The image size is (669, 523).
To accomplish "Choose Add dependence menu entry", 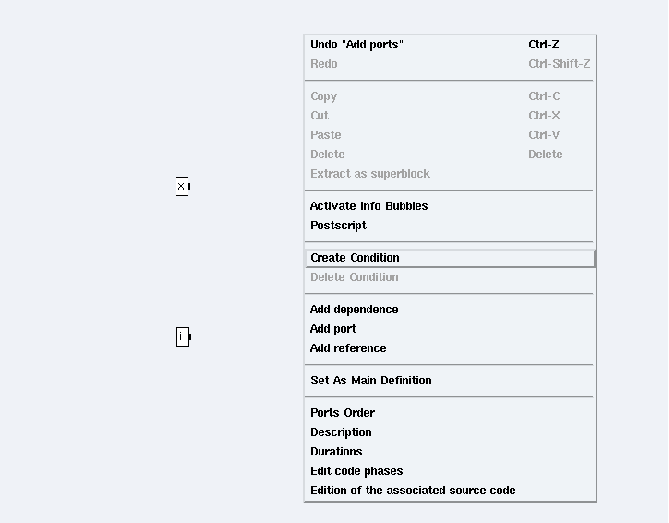I will point(450,309).
